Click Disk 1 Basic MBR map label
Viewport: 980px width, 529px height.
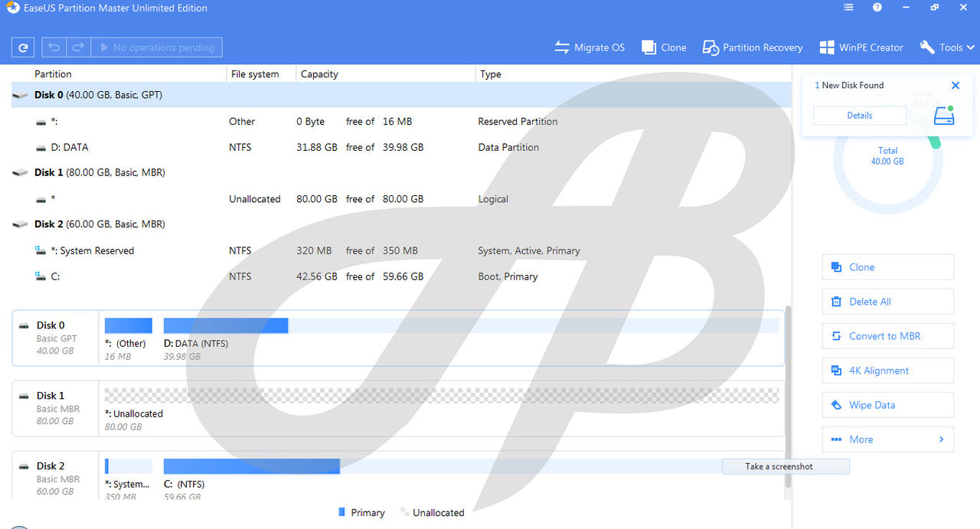[55, 408]
